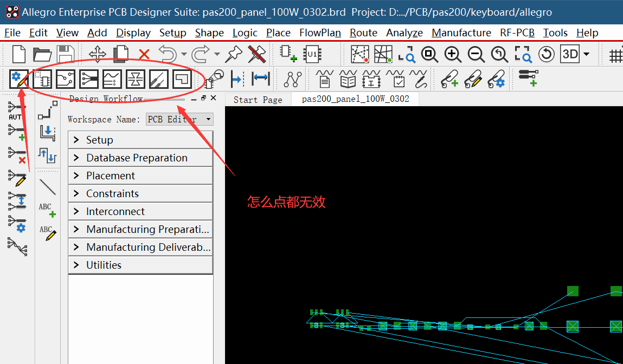The width and height of the screenshot is (623, 364).
Task: Switch to Signal Integrity mode waveform icon
Action: click(x=112, y=80)
